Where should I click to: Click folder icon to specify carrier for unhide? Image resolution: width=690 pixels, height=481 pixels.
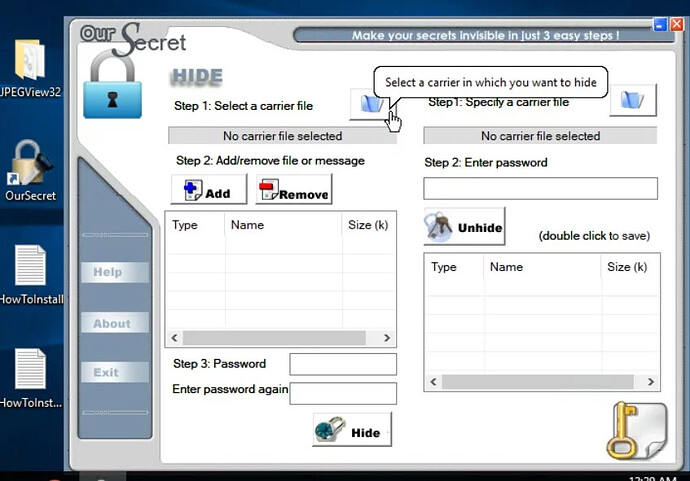[x=632, y=100]
